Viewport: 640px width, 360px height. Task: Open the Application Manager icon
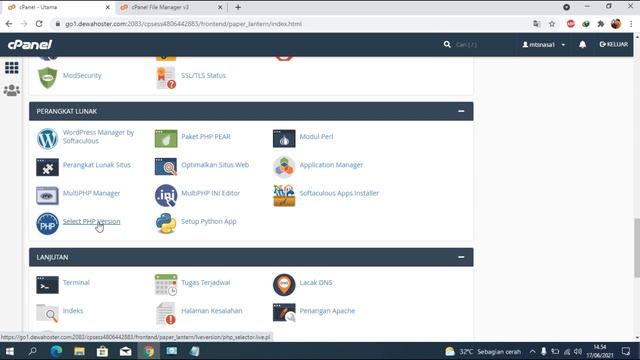tap(284, 167)
